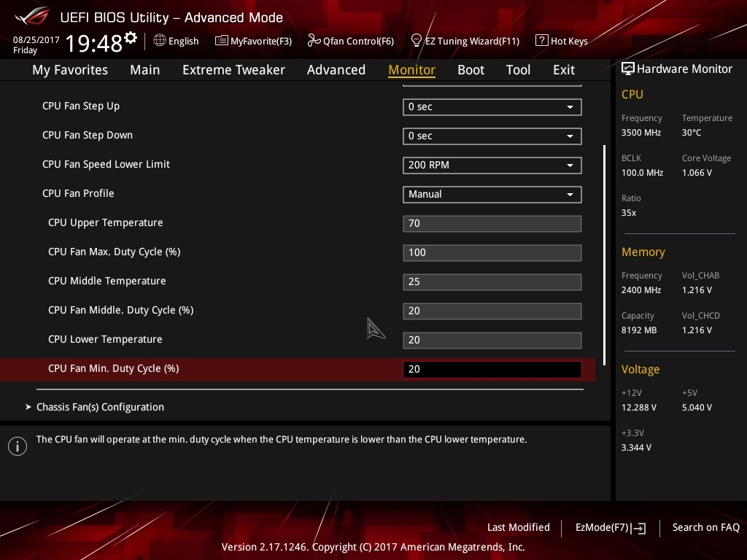Screen dimensions: 747x560
Task: Switch to My Favorites tab
Action: coord(70,70)
